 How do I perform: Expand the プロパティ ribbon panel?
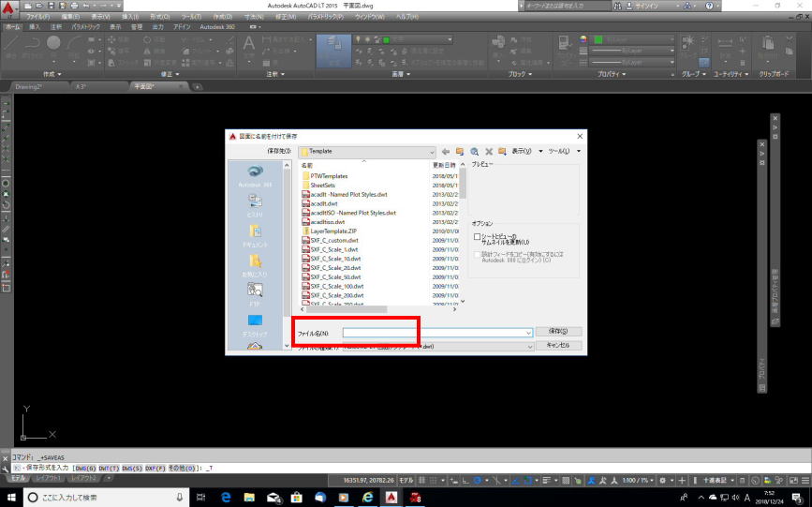point(612,74)
